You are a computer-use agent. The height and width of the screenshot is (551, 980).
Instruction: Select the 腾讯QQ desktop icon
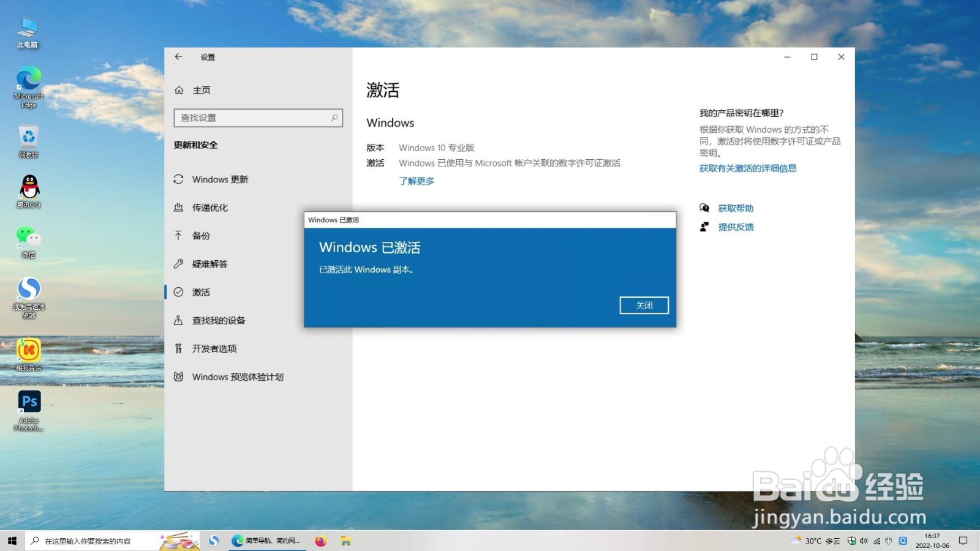click(x=28, y=192)
